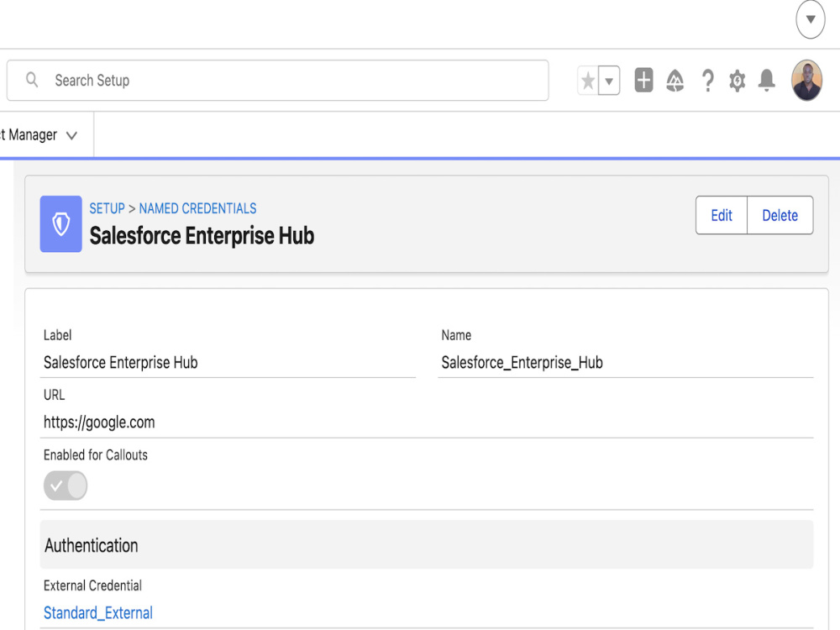Image resolution: width=840 pixels, height=630 pixels.
Task: Open Trailhead guidance icon
Action: 675,81
